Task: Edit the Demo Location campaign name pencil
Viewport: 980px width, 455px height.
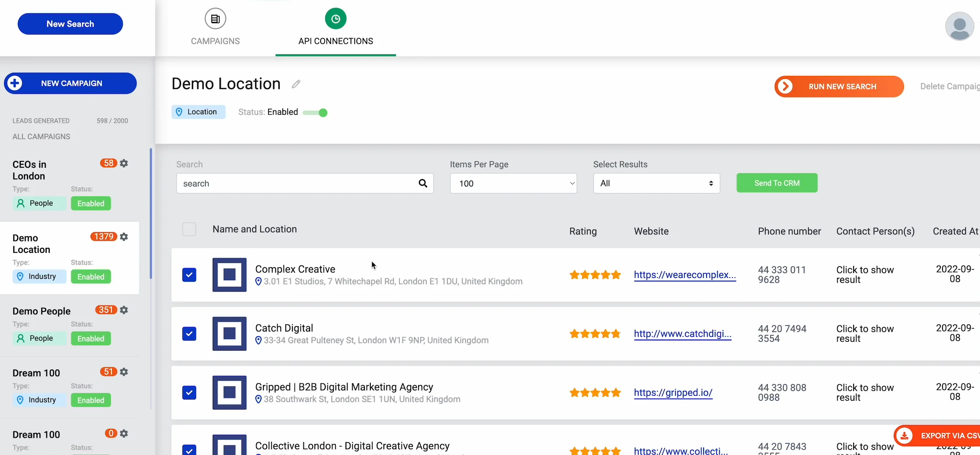Action: pyautogui.click(x=296, y=84)
